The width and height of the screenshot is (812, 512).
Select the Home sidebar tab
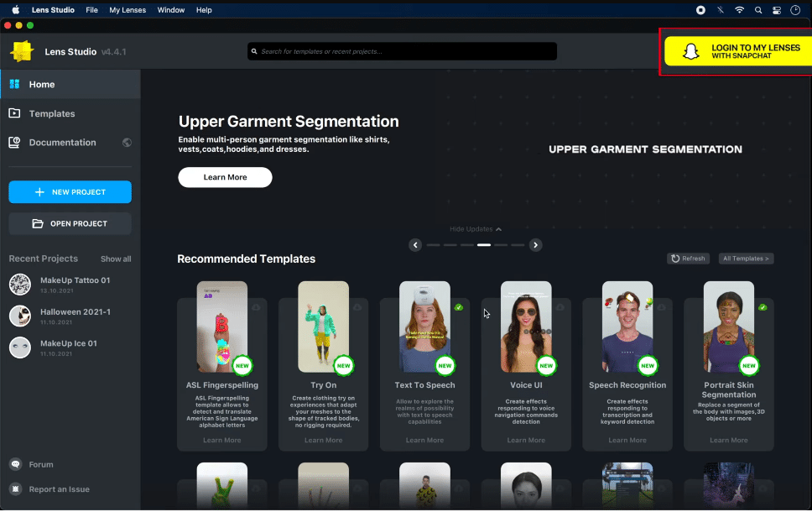coord(70,84)
